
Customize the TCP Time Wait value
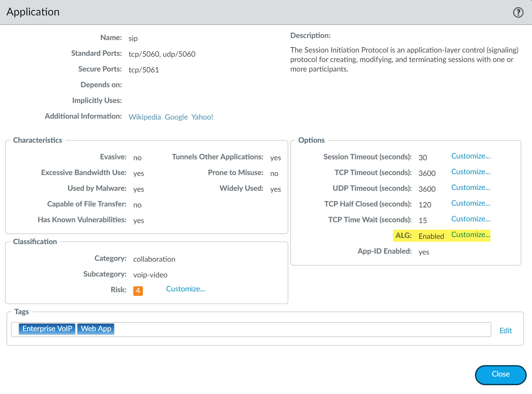[470, 219]
